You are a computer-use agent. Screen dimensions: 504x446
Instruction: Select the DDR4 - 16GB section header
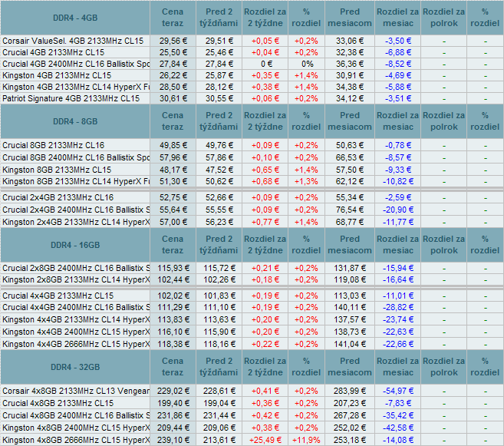[75, 245]
